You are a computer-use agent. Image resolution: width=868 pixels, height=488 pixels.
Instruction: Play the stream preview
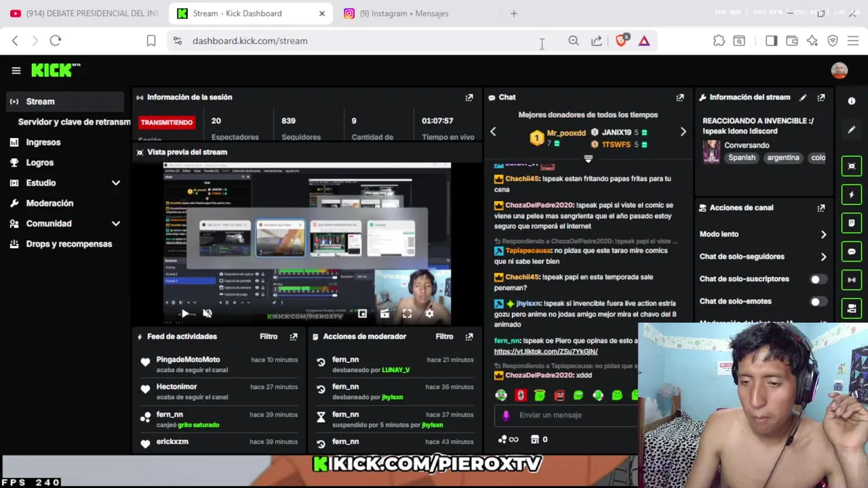tap(185, 314)
